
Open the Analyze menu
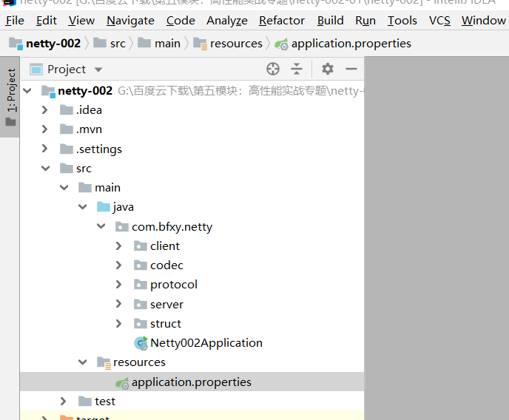coord(227,21)
